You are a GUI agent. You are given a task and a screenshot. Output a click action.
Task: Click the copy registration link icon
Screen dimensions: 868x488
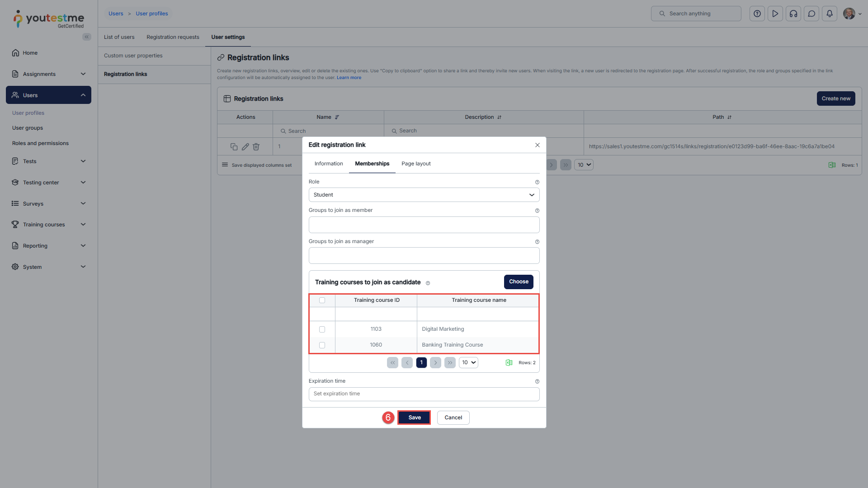(x=234, y=147)
